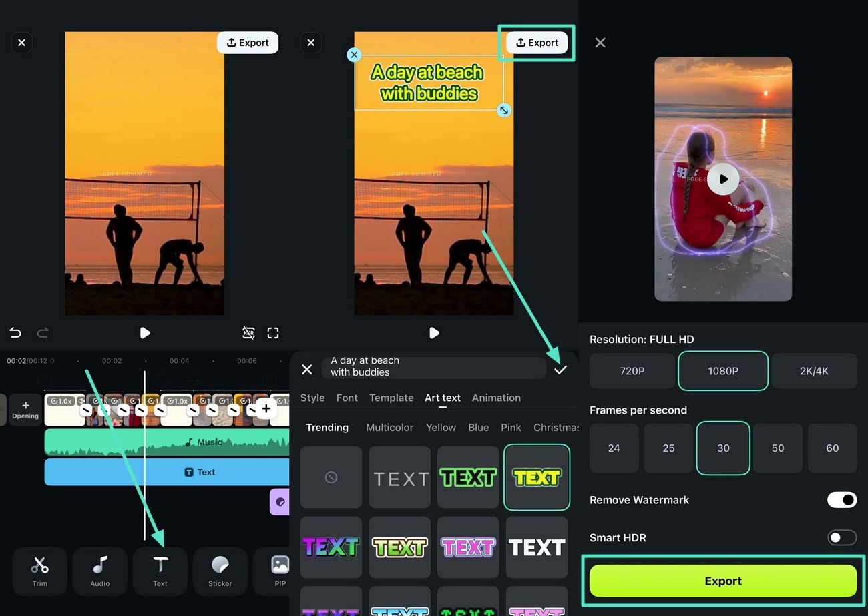Select 2K/4K resolution
The image size is (868, 616).
point(814,371)
